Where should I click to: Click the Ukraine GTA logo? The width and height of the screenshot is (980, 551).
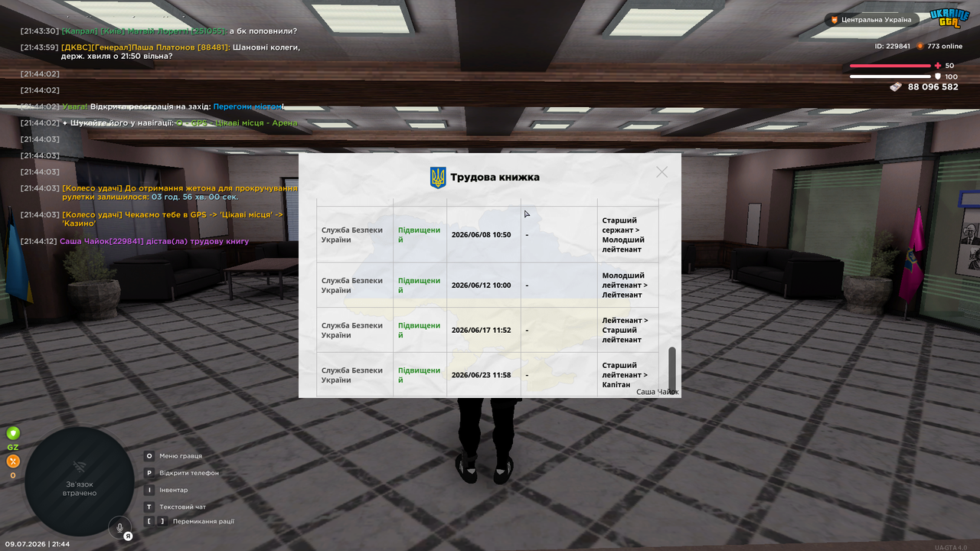[949, 18]
